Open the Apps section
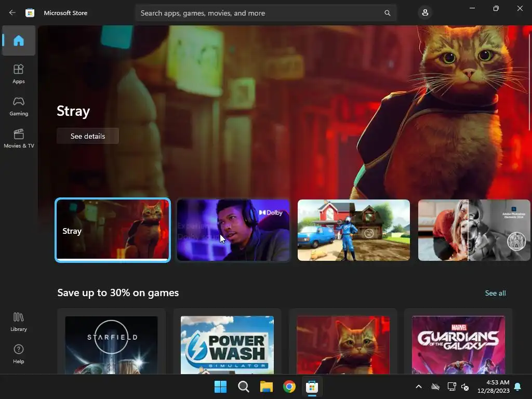 (x=19, y=74)
